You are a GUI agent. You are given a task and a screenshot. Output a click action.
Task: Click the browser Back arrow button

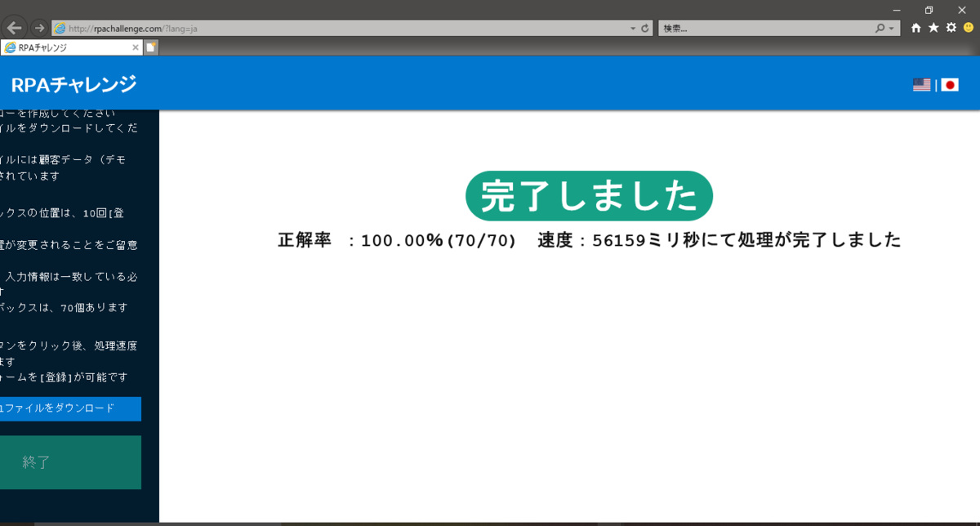pos(15,28)
